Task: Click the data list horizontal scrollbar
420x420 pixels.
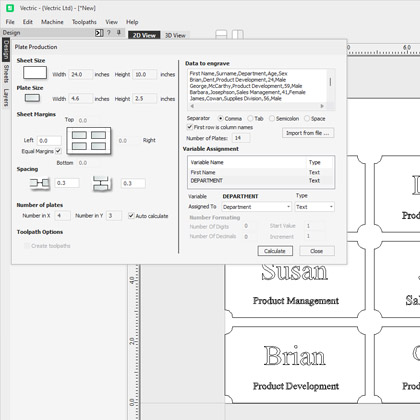Action: 257,106
